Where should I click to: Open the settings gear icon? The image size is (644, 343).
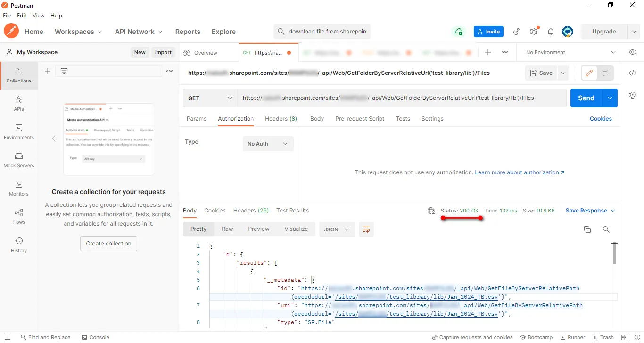tap(534, 32)
